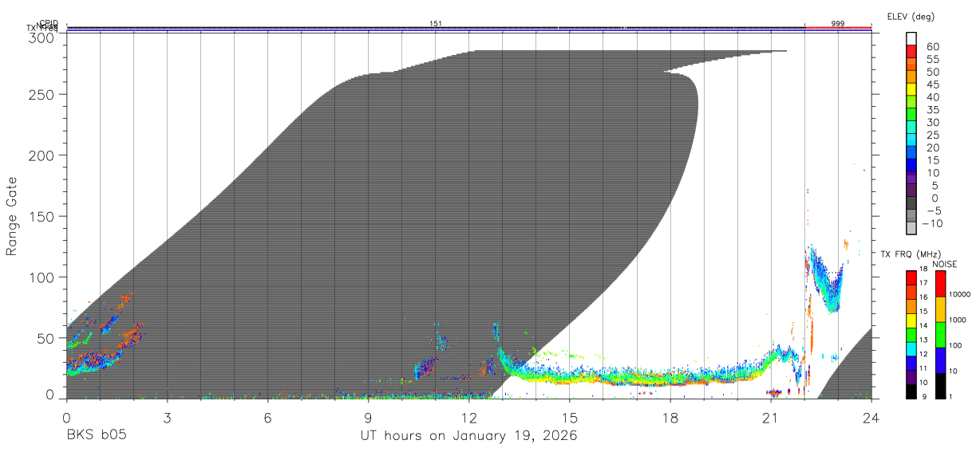Image resolution: width=980 pixels, height=452 pixels.
Task: Click the x-axis tick label '21'
Action: [771, 417]
